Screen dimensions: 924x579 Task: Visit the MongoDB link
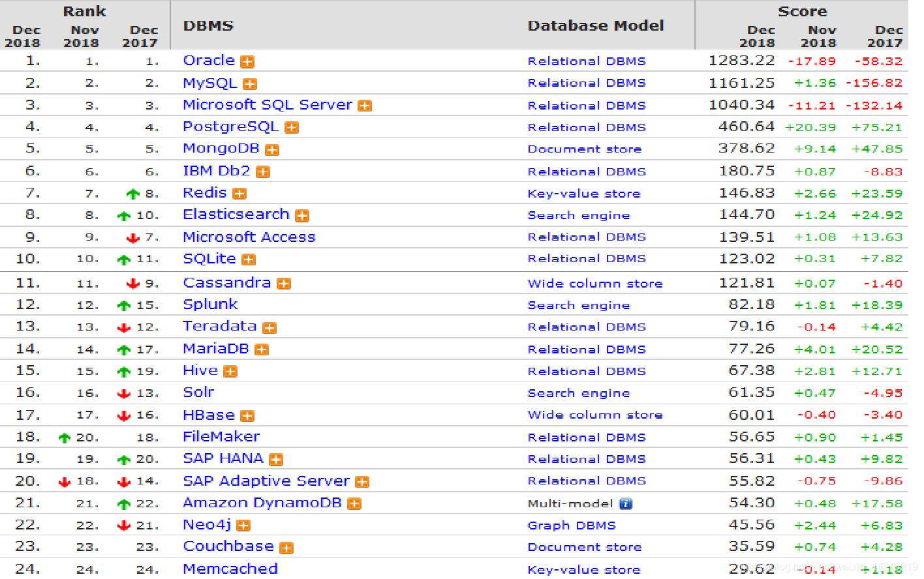[x=221, y=148]
